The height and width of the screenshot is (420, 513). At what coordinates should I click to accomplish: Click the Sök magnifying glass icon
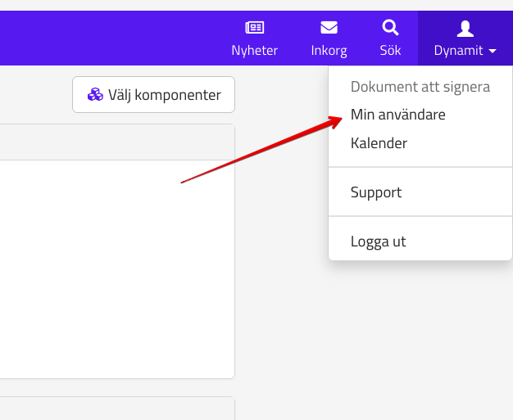(390, 28)
